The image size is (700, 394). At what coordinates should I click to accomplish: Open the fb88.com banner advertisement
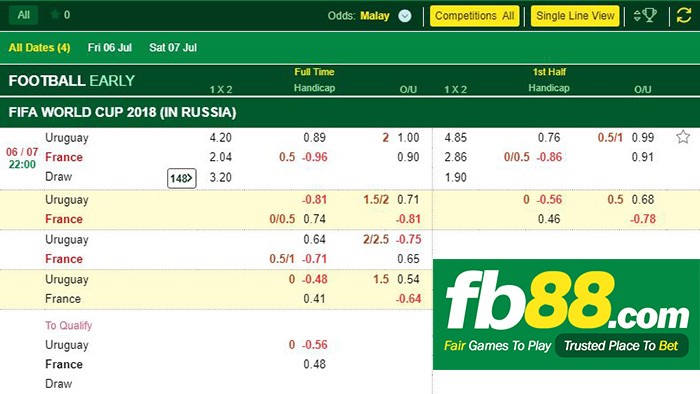click(567, 314)
